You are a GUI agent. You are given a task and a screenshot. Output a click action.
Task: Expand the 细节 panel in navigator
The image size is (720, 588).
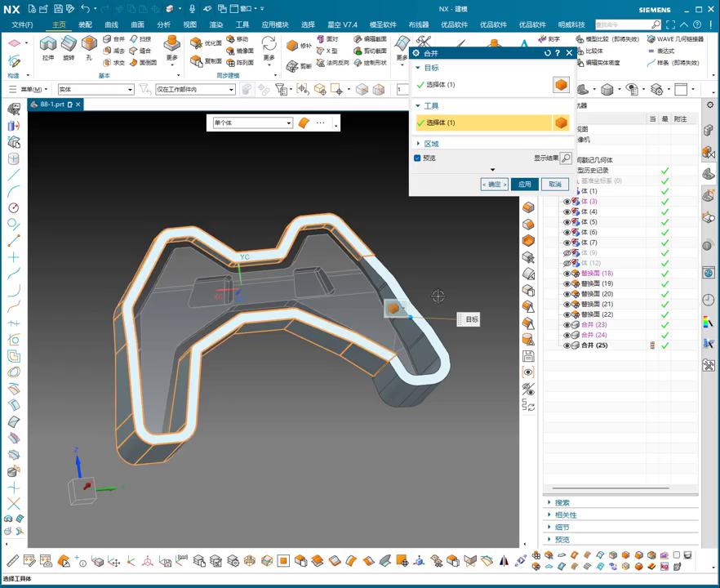click(562, 528)
